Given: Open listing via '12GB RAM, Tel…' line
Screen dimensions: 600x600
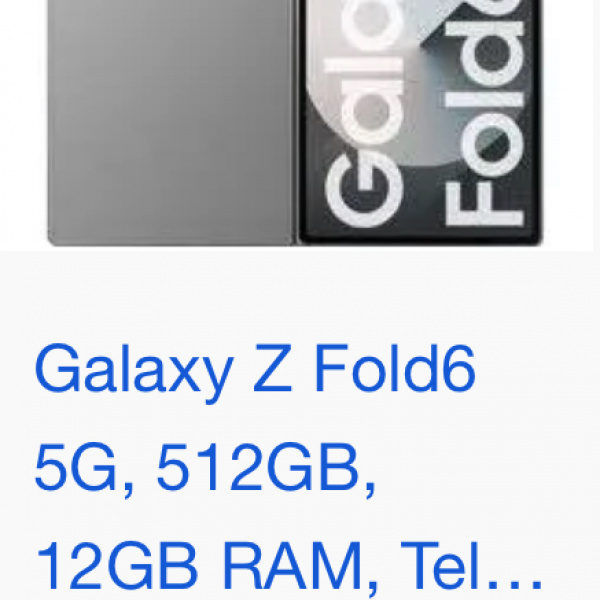Looking at the screenshot, I should [290, 568].
